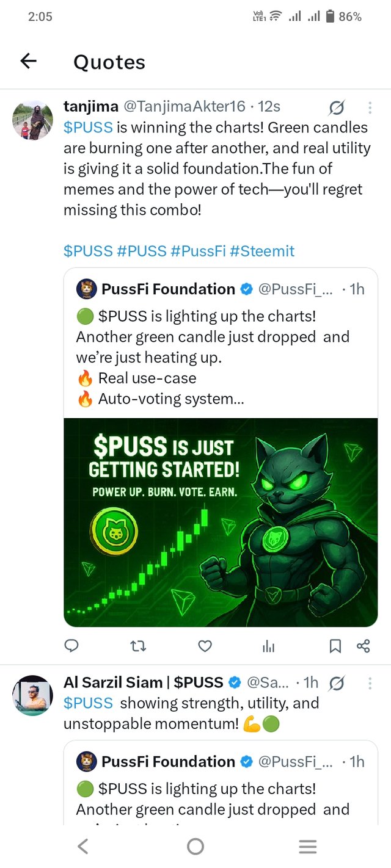Open tanjima's profile picture
391x868 pixels.
coord(33,120)
